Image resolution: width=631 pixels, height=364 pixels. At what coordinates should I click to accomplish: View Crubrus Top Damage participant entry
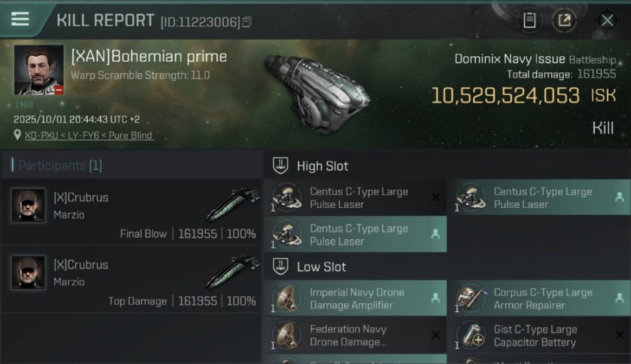132,279
